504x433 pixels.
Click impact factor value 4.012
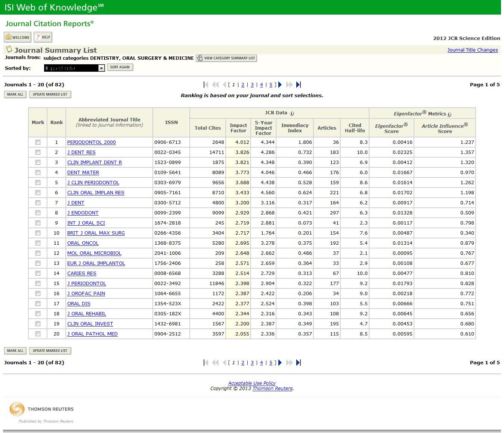(x=242, y=142)
